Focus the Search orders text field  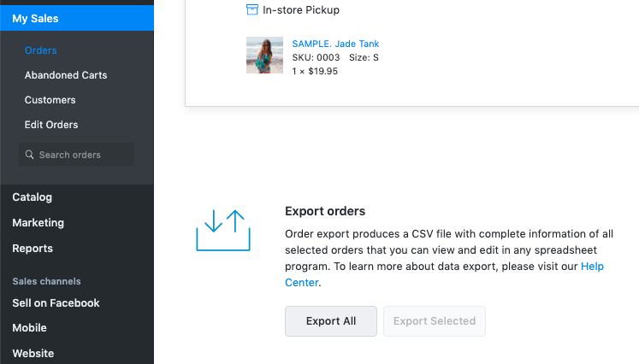pyautogui.click(x=84, y=155)
